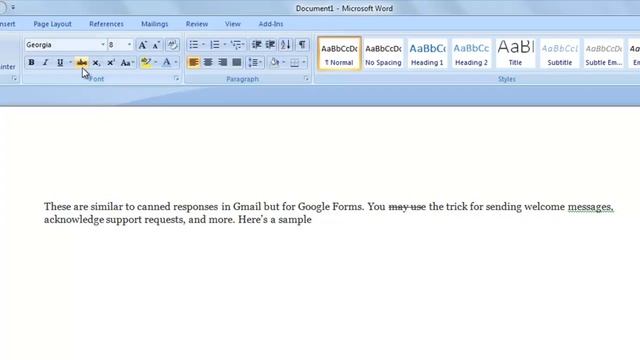The image size is (640, 360).
Task: Click the Clear Formatting icon
Action: tap(173, 45)
